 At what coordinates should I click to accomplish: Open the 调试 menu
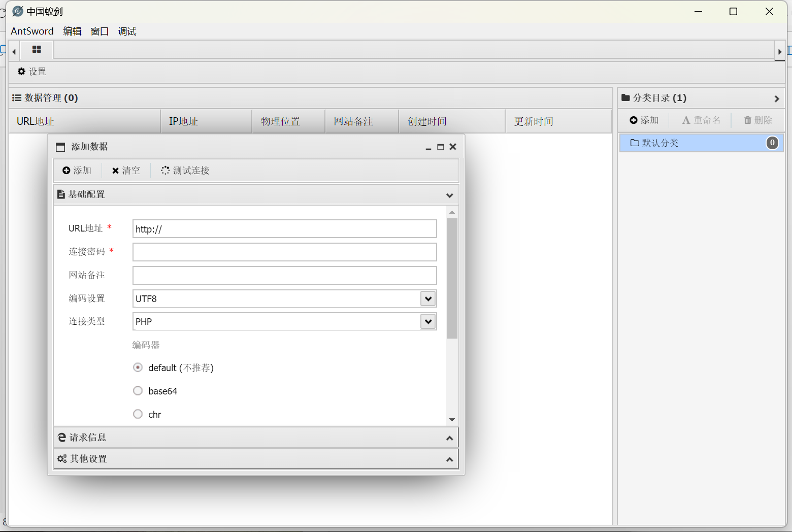pyautogui.click(x=127, y=31)
